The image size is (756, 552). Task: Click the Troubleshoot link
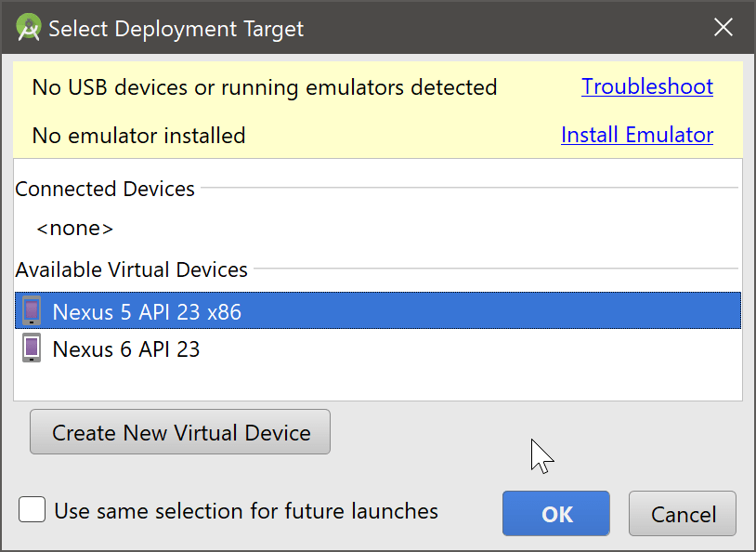[647, 86]
